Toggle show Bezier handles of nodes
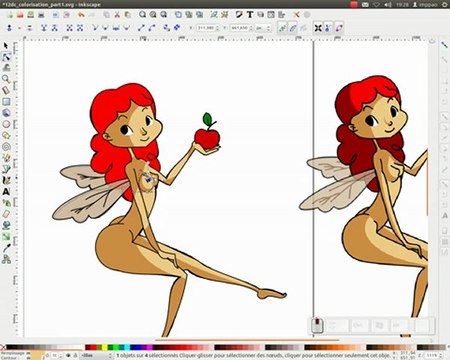The height and width of the screenshot is (360, 450). click(328, 28)
